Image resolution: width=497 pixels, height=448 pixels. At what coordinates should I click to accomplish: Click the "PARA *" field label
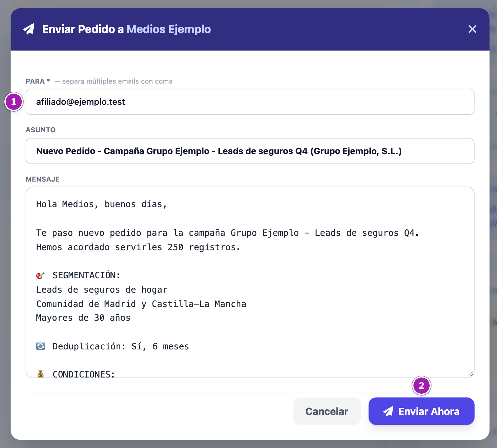[x=38, y=81]
